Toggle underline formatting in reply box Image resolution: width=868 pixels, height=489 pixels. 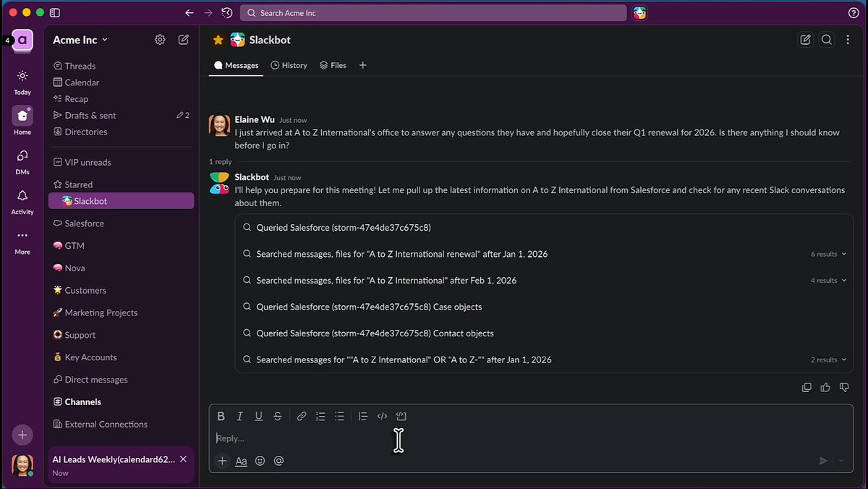click(259, 416)
